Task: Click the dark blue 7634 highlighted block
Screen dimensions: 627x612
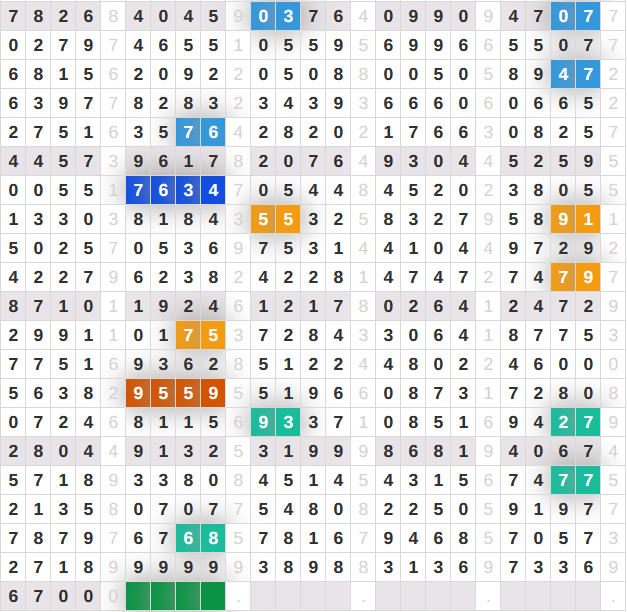Action: pos(175,190)
